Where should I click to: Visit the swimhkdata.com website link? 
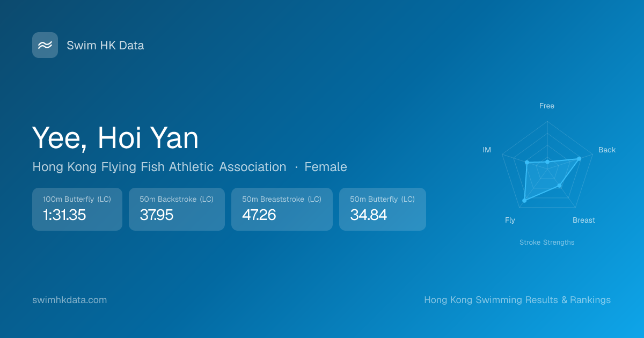(70, 300)
